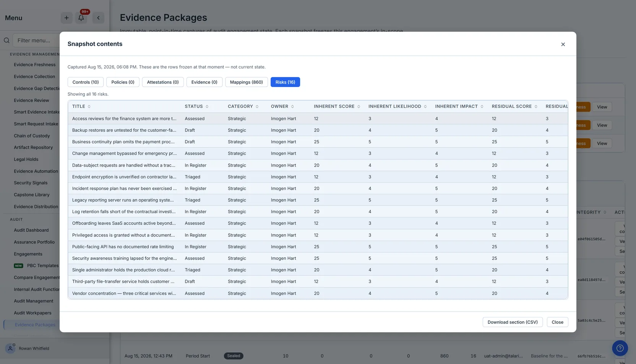This screenshot has height=364, width=636.
Task: Open Evidence Collection in sidebar
Action: coord(34,76)
